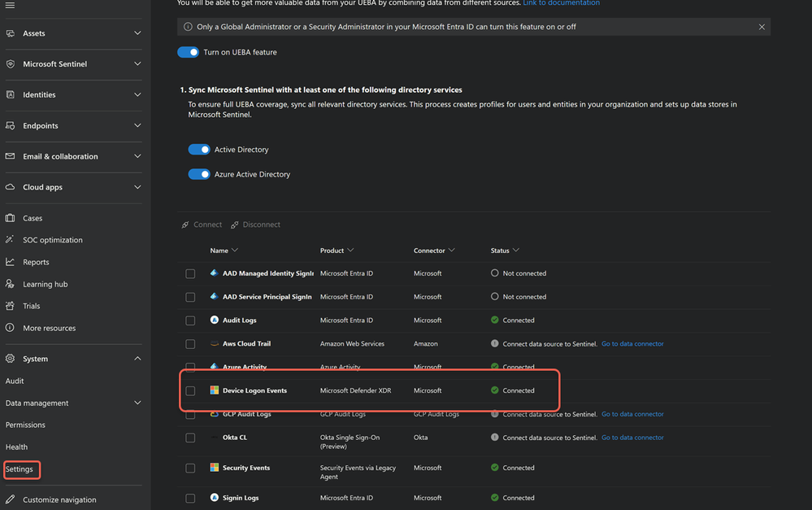Open Go to data connector link for Aws Cloud Trail

tap(632, 344)
